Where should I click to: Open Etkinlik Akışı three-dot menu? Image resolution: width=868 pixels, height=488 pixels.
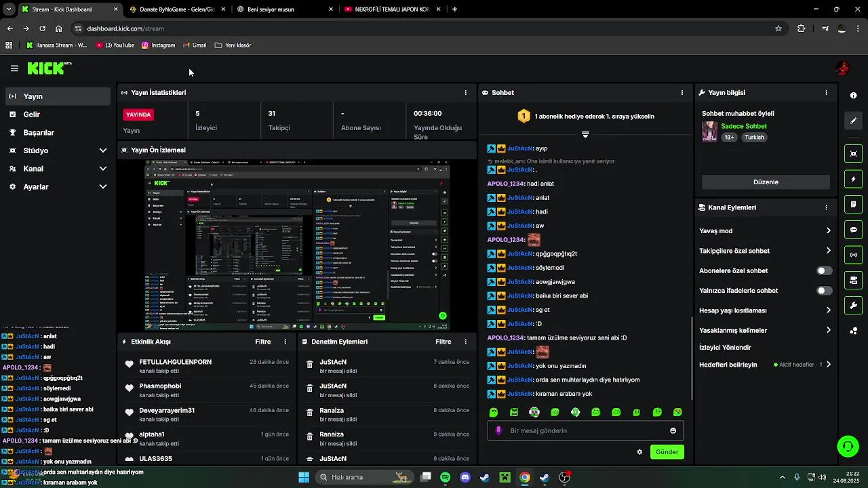(285, 342)
